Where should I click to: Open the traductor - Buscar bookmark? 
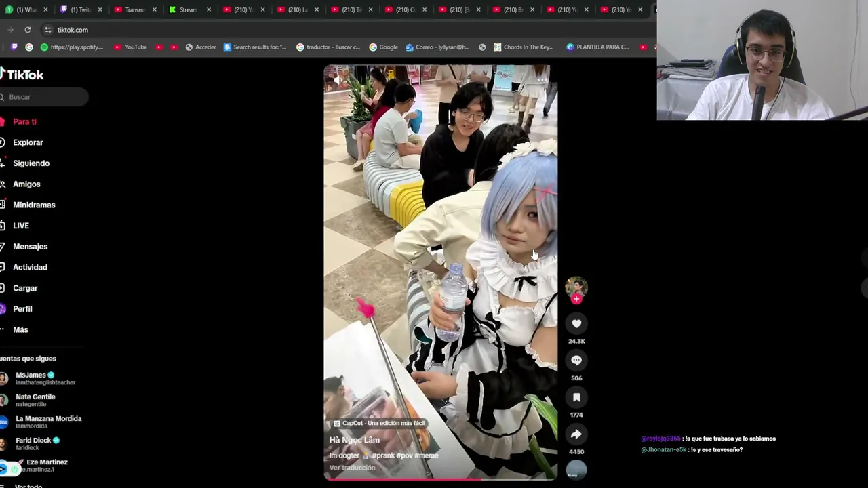pyautogui.click(x=328, y=47)
